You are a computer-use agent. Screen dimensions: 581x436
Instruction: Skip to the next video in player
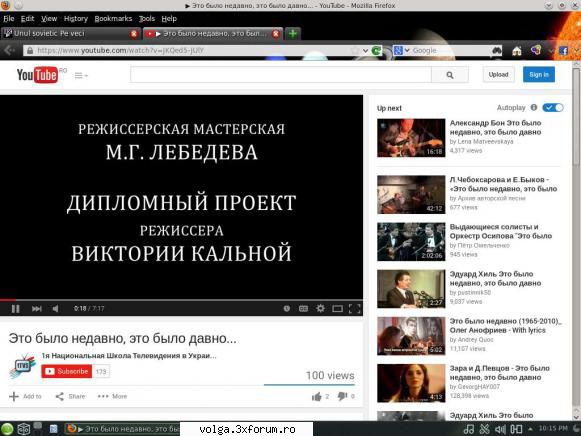click(36, 309)
